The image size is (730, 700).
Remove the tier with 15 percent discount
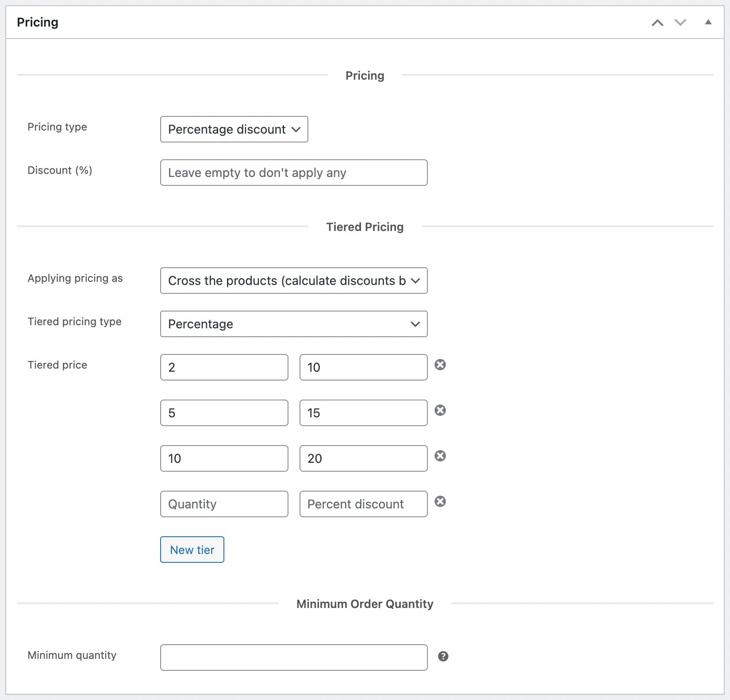tap(440, 411)
